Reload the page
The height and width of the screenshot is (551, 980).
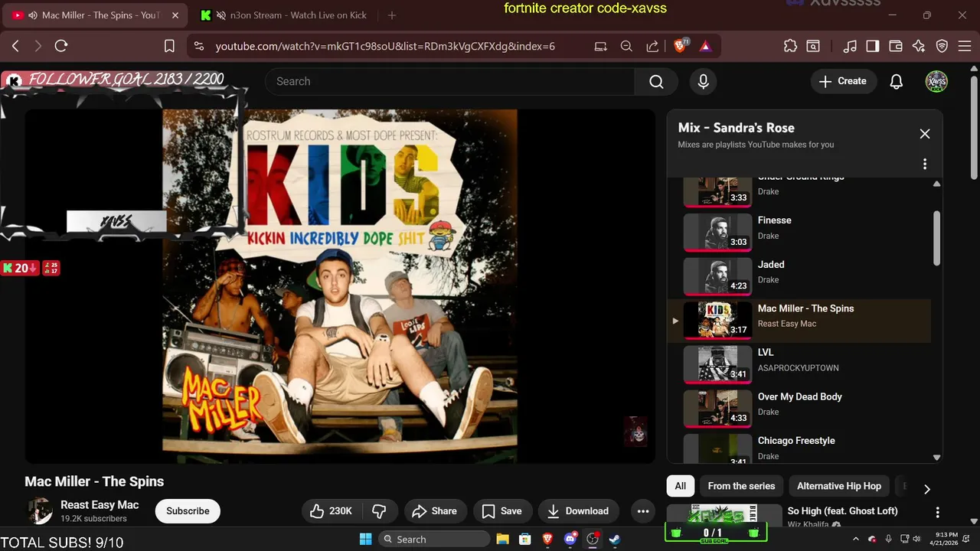pyautogui.click(x=61, y=46)
